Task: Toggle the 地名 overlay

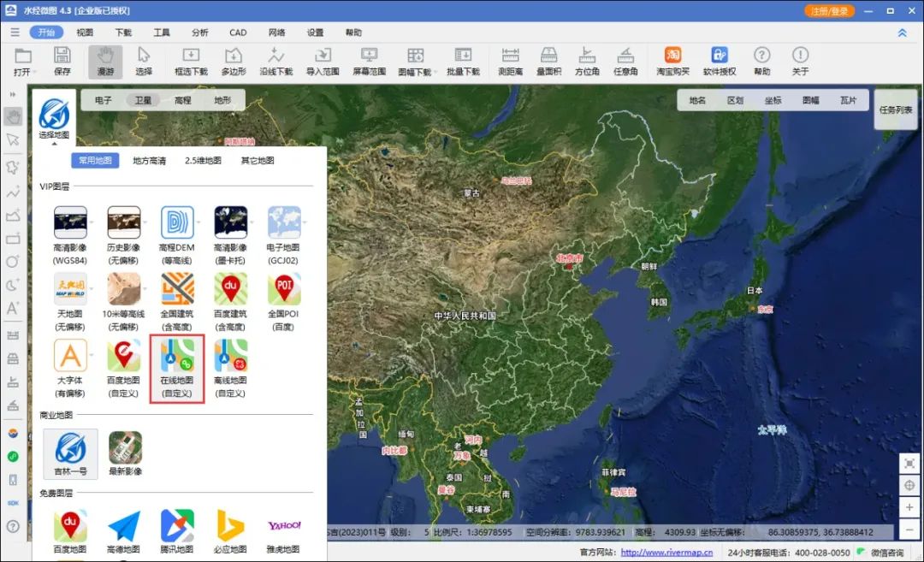Action: pos(697,101)
